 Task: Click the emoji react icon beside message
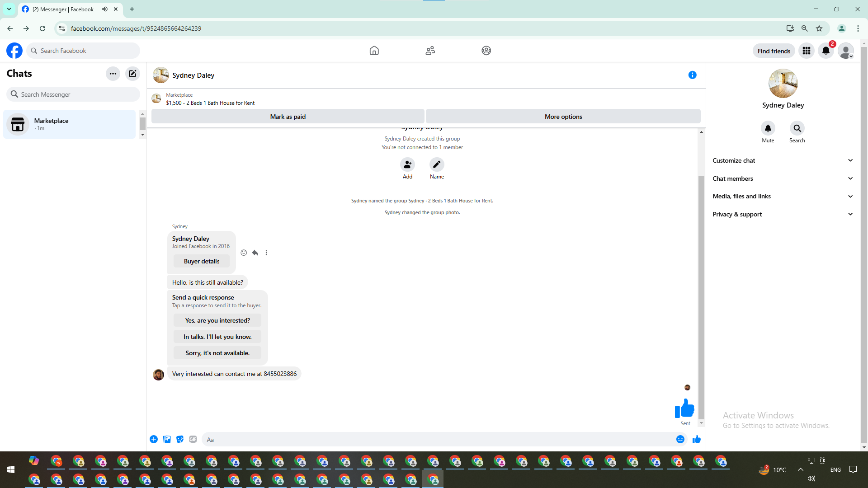pos(244,253)
